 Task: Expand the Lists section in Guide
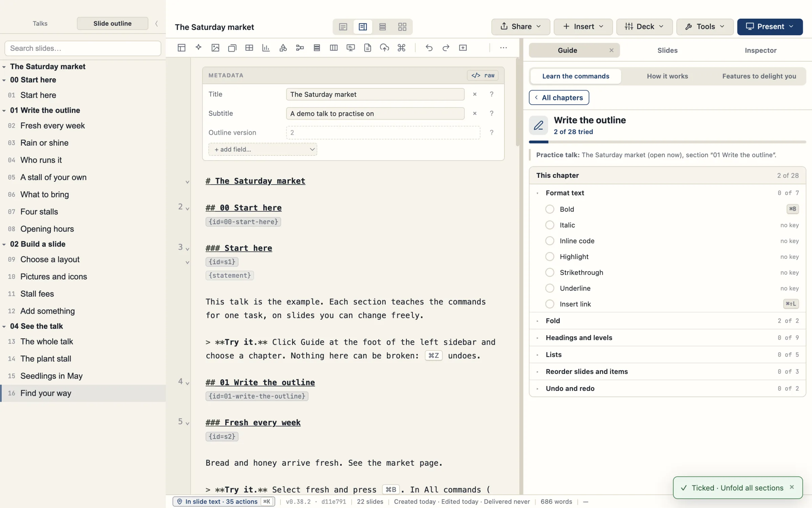pyautogui.click(x=667, y=355)
